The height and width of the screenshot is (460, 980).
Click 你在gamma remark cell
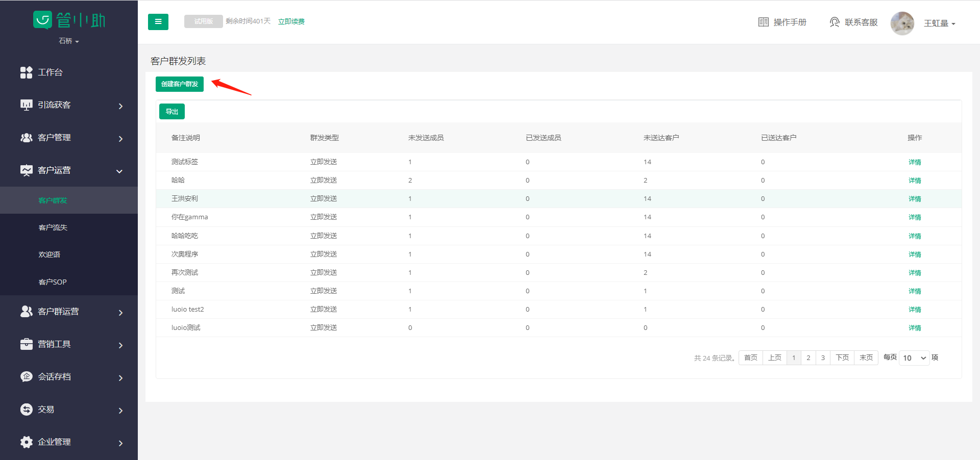(x=190, y=217)
